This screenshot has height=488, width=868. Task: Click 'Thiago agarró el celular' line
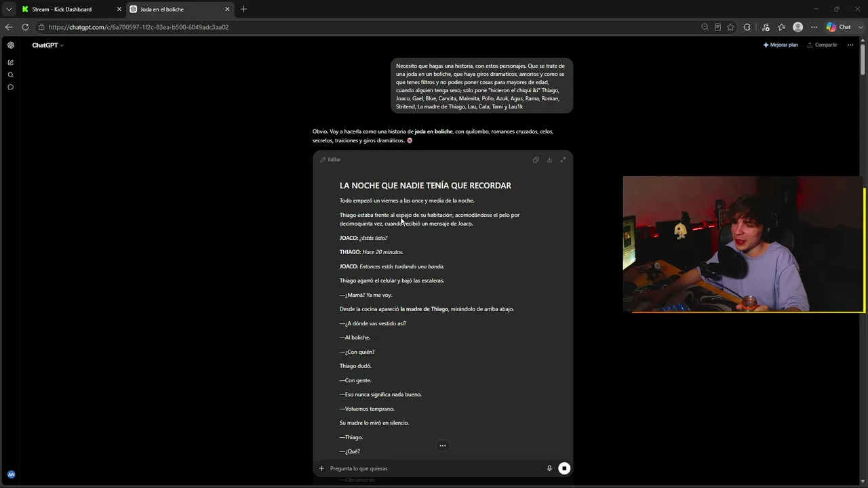pyautogui.click(x=392, y=281)
